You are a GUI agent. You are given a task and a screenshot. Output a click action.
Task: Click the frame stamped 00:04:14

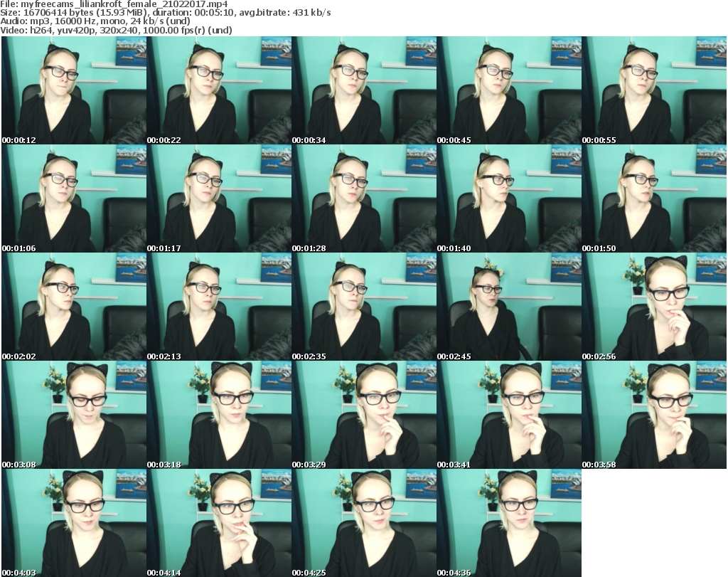coord(219,523)
